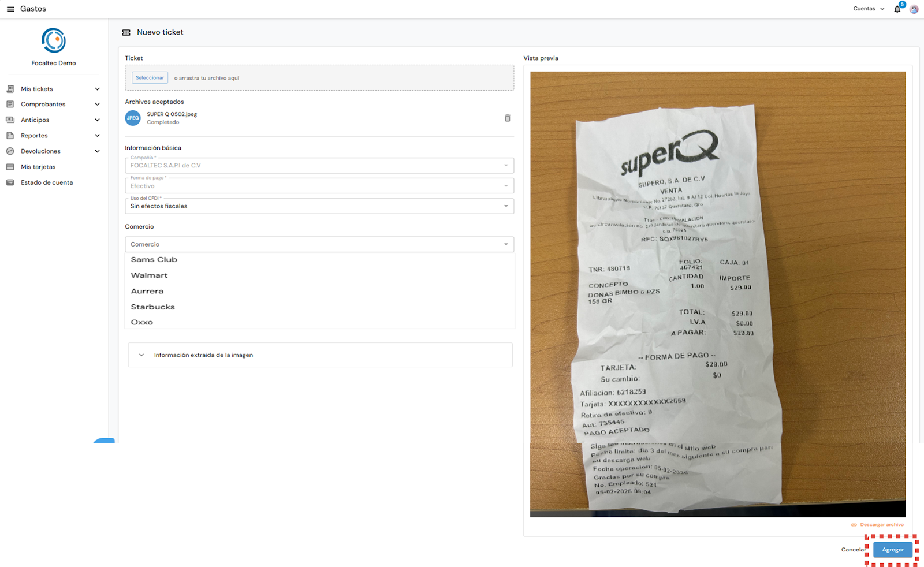Open Mis tarjetas in sidebar

click(38, 167)
